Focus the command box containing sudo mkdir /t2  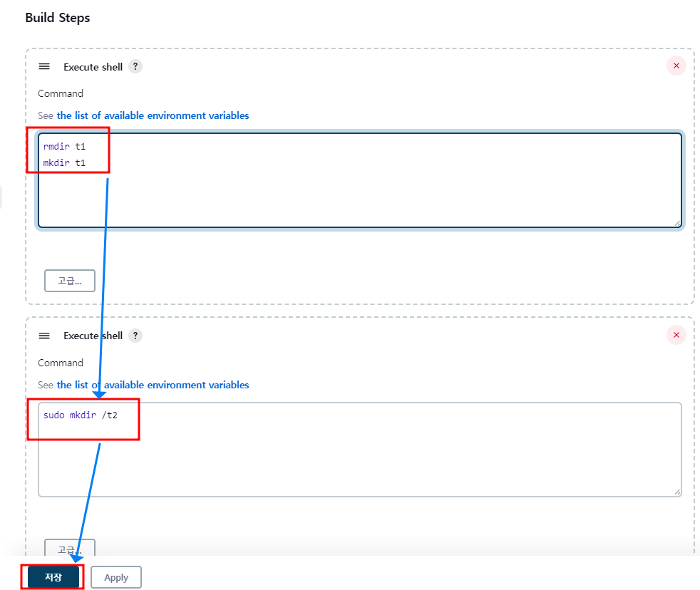pos(360,450)
